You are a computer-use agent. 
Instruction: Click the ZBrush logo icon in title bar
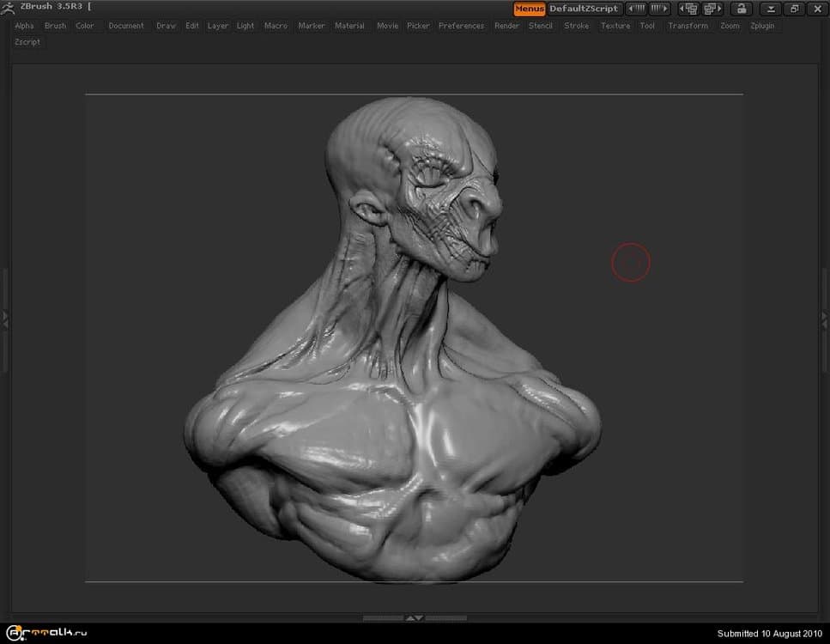[x=8, y=7]
